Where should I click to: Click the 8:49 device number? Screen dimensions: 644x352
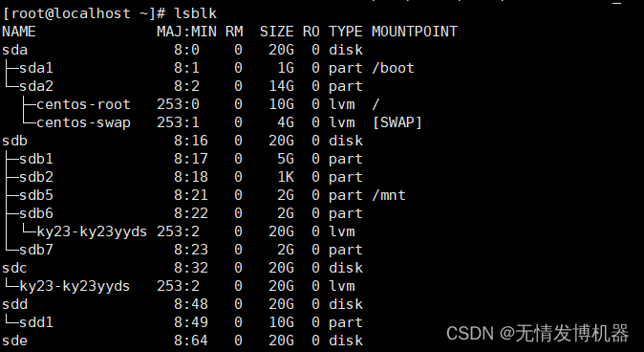(x=191, y=322)
